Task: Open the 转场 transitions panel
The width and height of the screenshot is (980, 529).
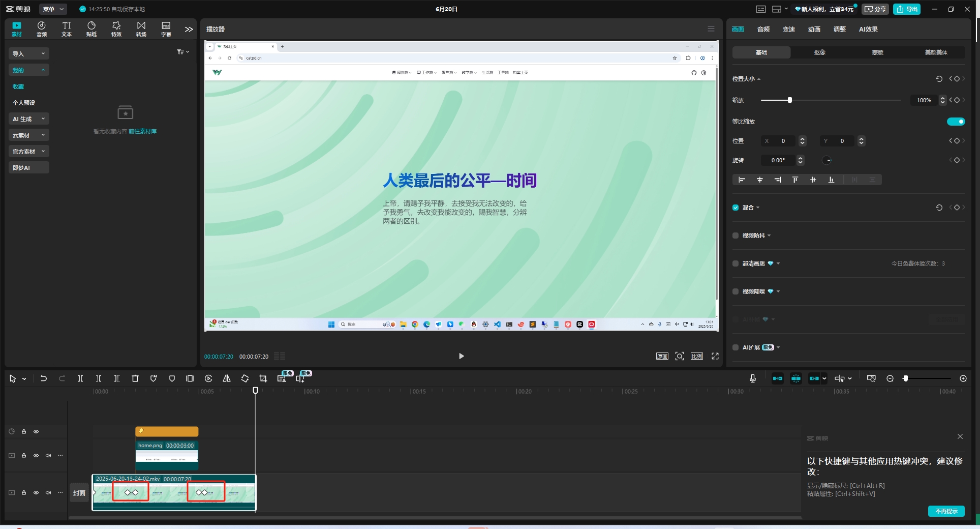Action: point(141,29)
